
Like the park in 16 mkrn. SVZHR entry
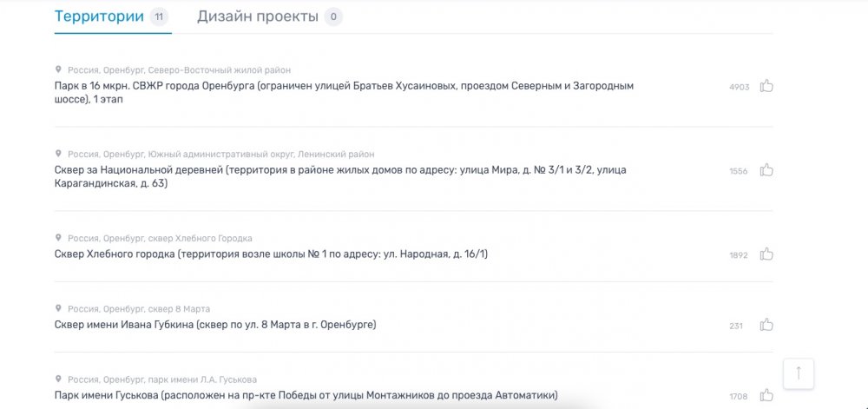coord(766,86)
